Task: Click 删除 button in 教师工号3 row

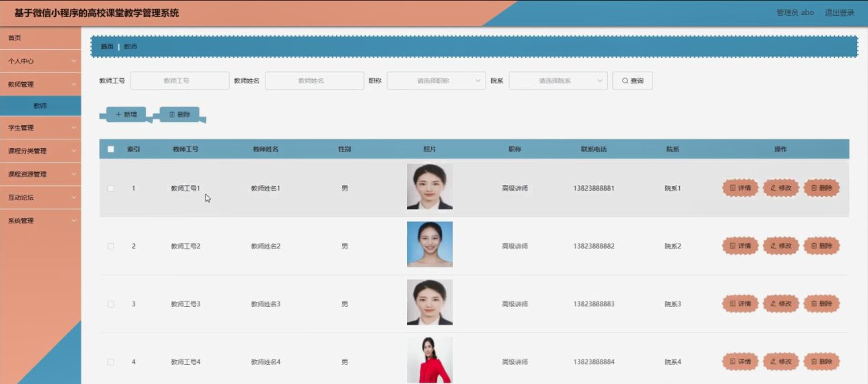Action: pyautogui.click(x=821, y=304)
